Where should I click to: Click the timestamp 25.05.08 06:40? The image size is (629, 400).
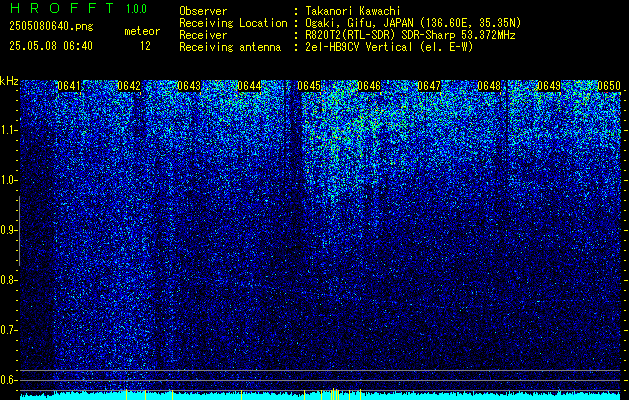(51, 46)
